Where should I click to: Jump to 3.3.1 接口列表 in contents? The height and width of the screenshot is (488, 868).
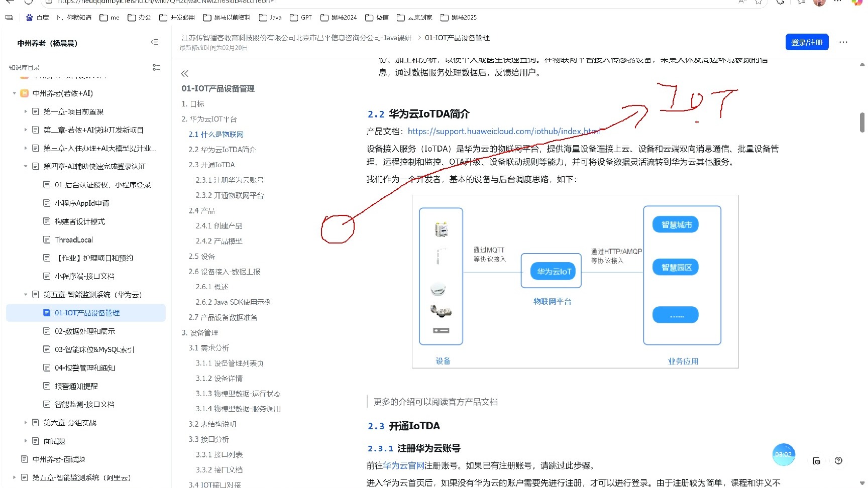(x=219, y=454)
